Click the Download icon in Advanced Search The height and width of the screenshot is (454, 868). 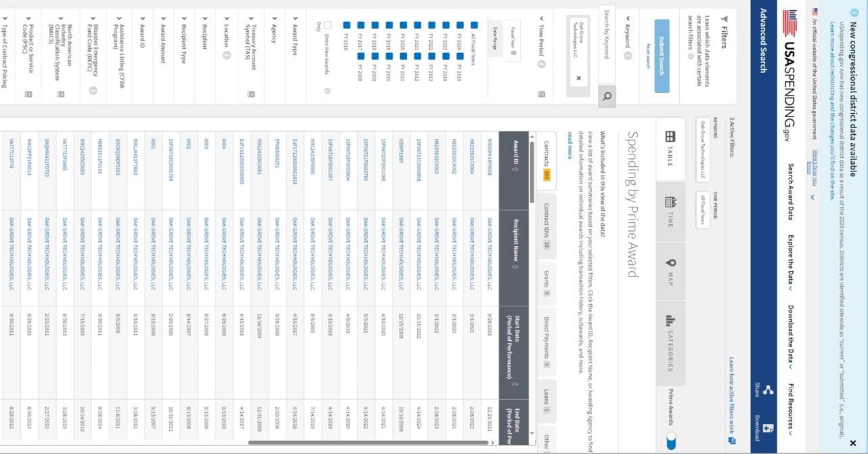pyautogui.click(x=767, y=428)
